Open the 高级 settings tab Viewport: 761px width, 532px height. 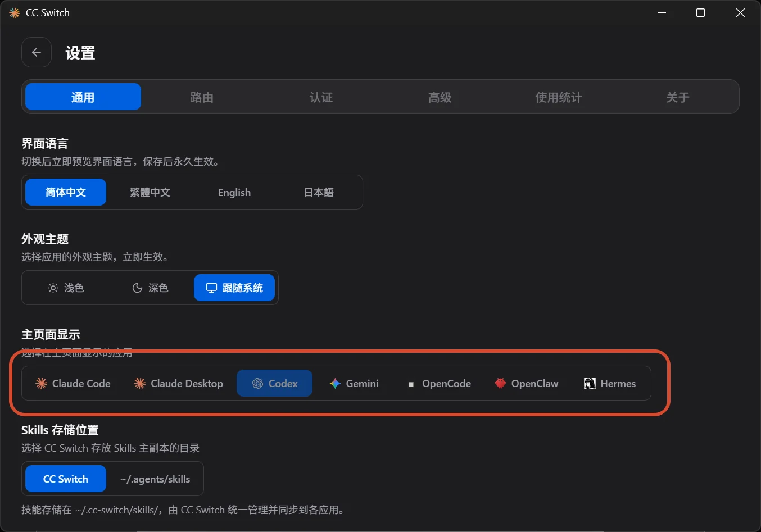pos(440,97)
